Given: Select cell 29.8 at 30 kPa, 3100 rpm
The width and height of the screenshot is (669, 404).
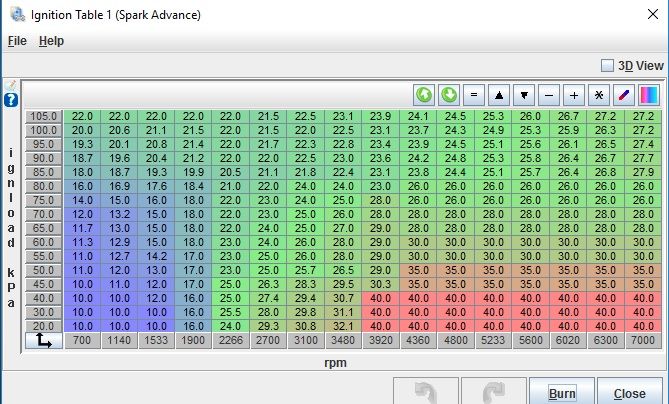Looking at the screenshot, I should 305,312.
